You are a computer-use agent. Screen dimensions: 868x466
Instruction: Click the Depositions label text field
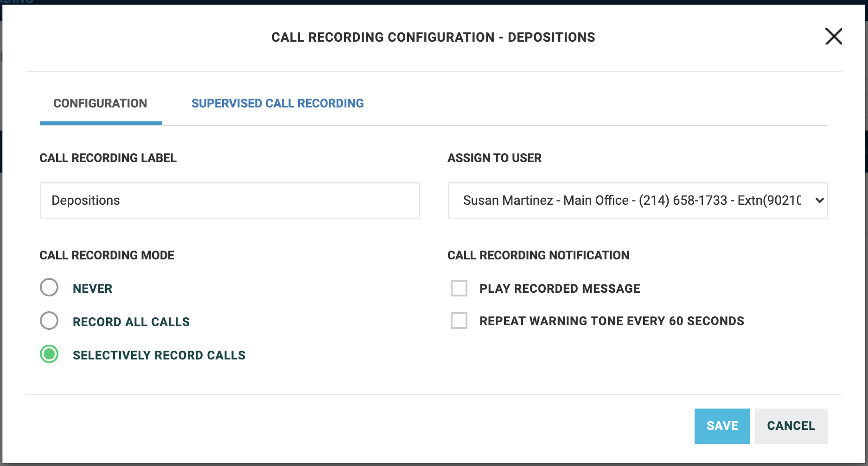point(230,200)
